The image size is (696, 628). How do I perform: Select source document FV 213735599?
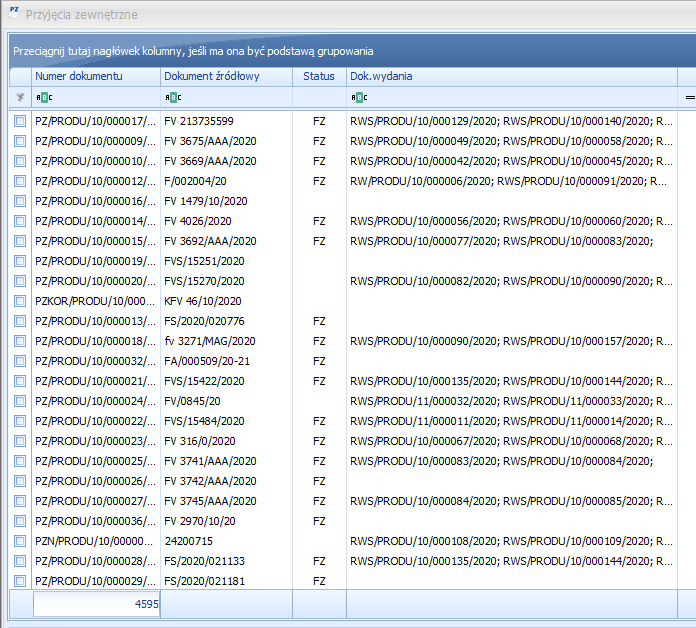[x=199, y=121]
